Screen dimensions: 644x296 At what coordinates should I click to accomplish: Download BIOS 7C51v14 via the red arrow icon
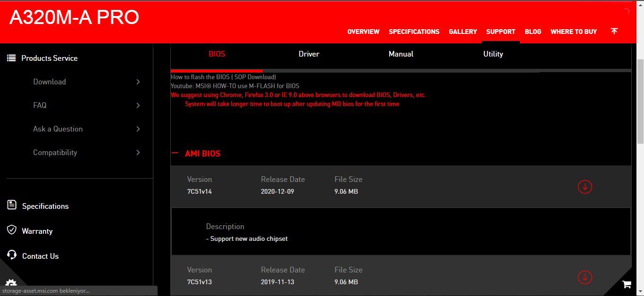coord(585,187)
